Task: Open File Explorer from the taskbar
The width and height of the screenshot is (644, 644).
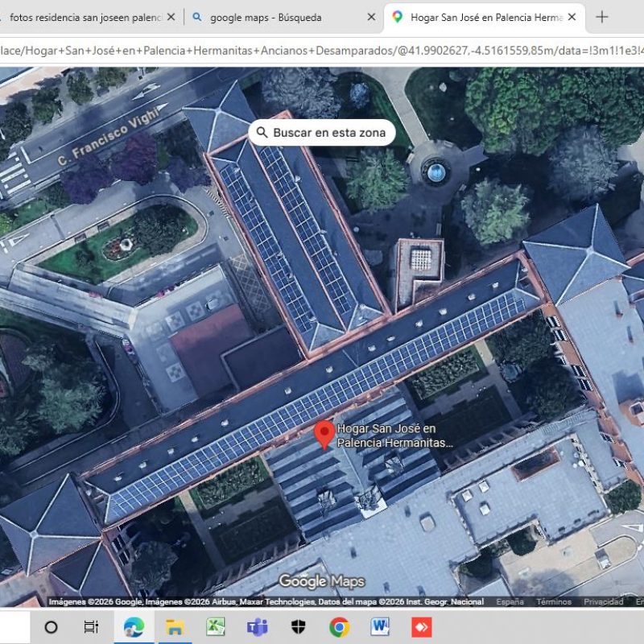Action: pyautogui.click(x=175, y=627)
